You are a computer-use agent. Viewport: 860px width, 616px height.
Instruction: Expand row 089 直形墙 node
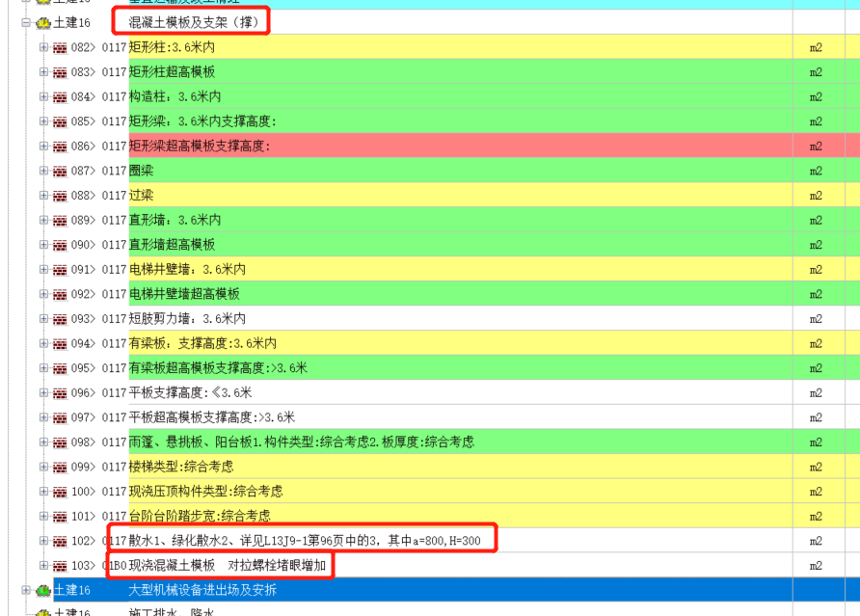click(x=44, y=220)
